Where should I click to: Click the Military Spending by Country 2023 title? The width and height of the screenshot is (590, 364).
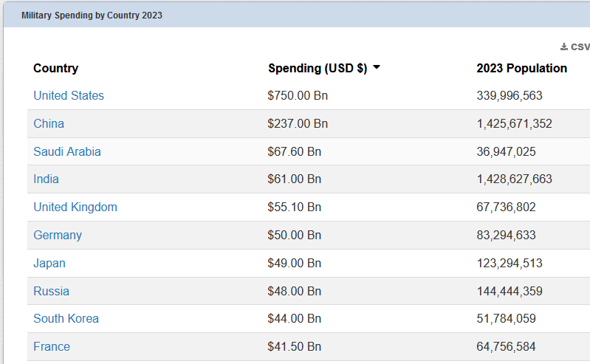click(92, 16)
